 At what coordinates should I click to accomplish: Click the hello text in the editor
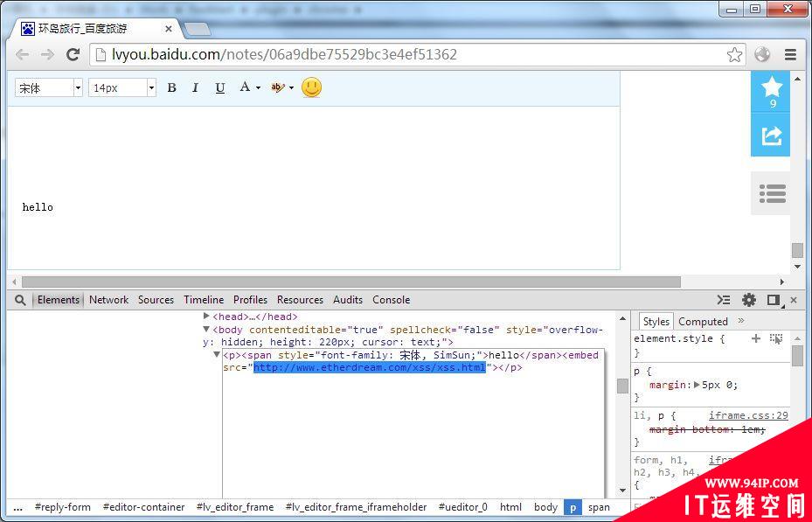[x=38, y=207]
